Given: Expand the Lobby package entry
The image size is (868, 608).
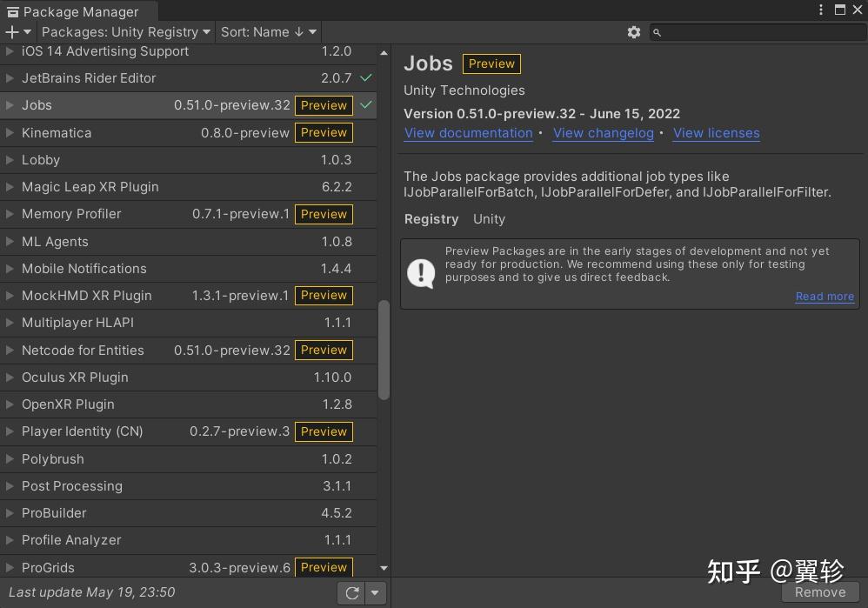Looking at the screenshot, I should click(x=11, y=160).
